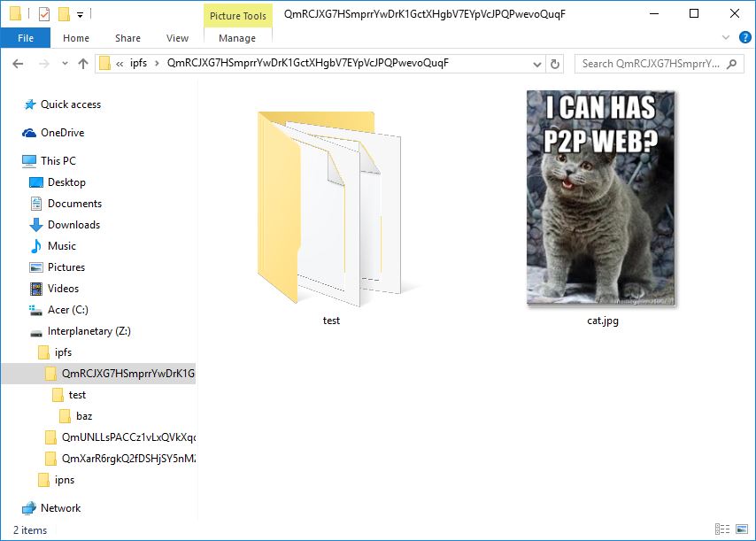The width and height of the screenshot is (756, 541).
Task: Click the cat.jpg file name label
Action: [603, 321]
